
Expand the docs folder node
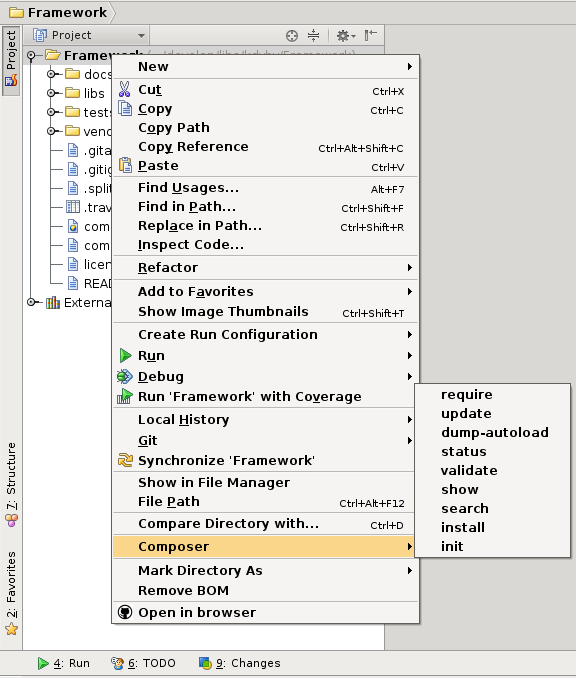(51, 74)
